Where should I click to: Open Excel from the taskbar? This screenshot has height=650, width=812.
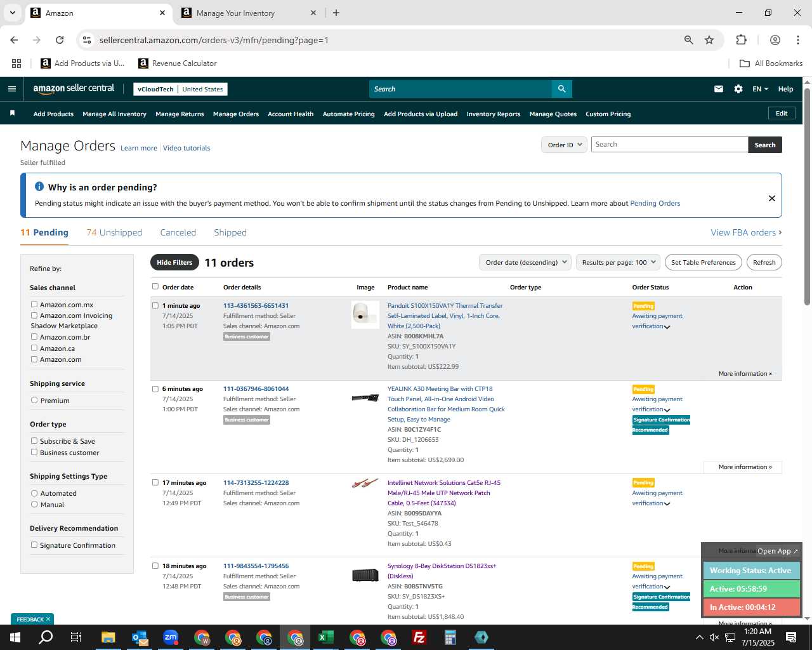click(x=326, y=637)
